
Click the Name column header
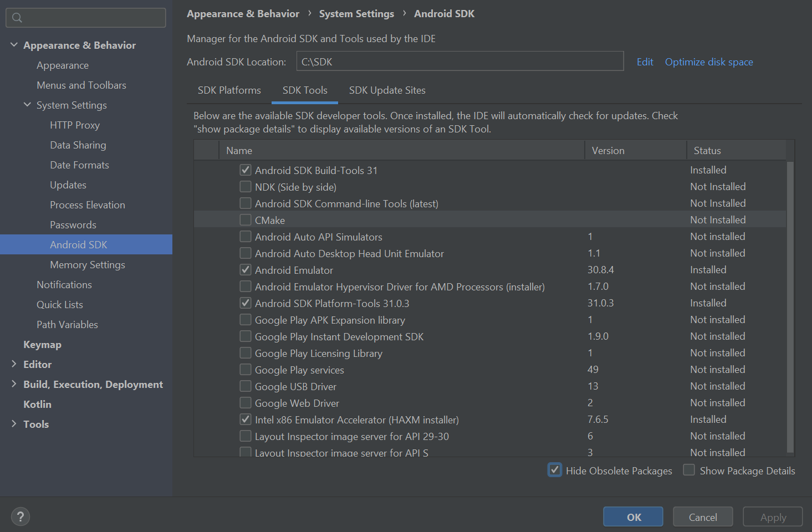(x=402, y=150)
